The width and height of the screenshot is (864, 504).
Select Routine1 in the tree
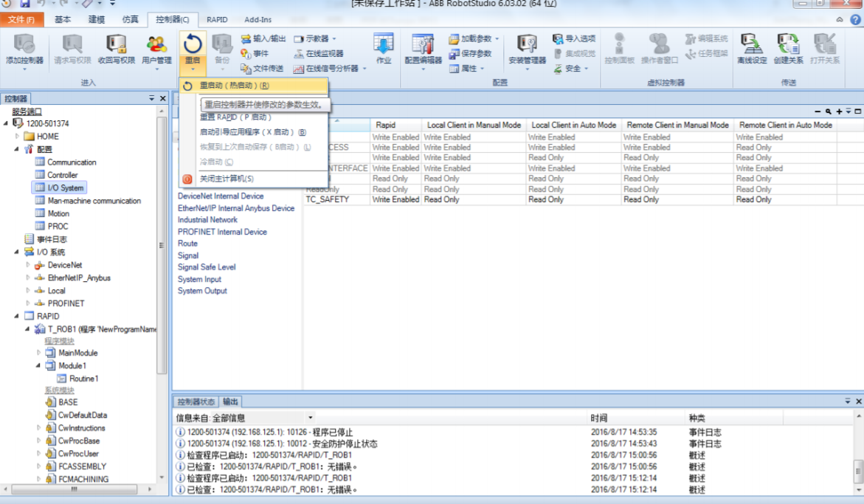[84, 379]
